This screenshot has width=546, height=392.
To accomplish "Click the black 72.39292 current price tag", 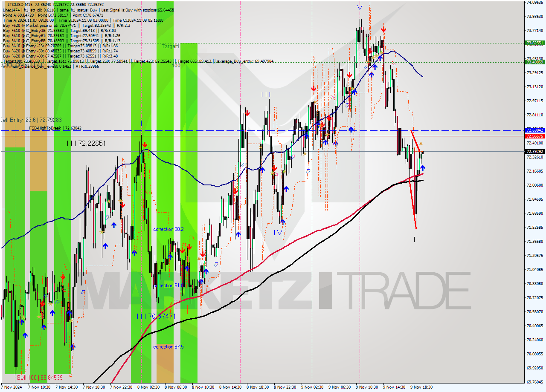I will [535, 151].
